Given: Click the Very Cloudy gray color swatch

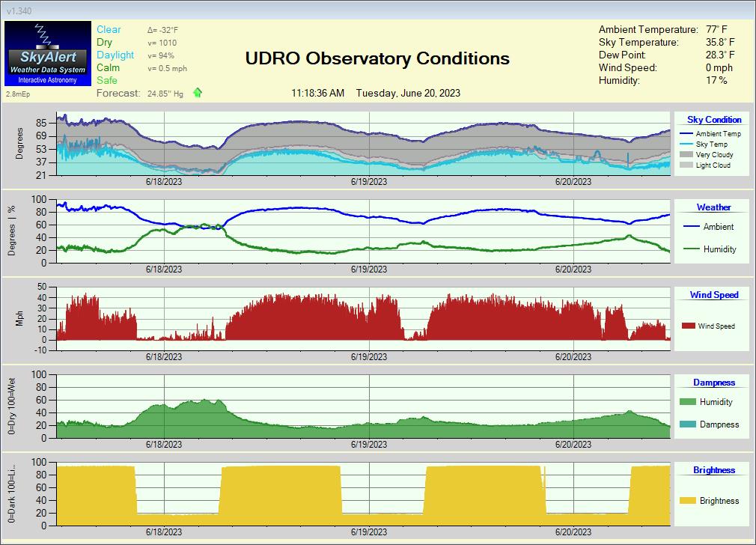Looking at the screenshot, I should click(x=688, y=155).
